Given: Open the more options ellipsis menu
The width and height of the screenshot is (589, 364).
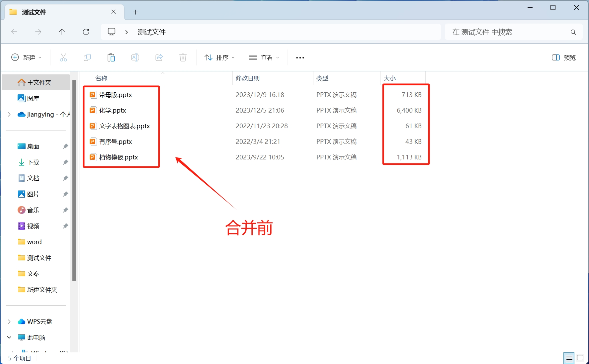Looking at the screenshot, I should coord(299,57).
